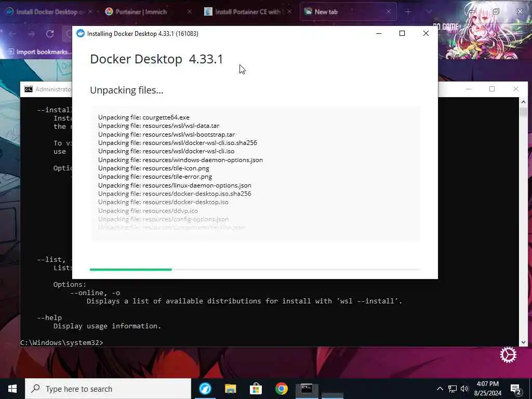Expand the browser tab list dropdown arrow

[429, 11]
